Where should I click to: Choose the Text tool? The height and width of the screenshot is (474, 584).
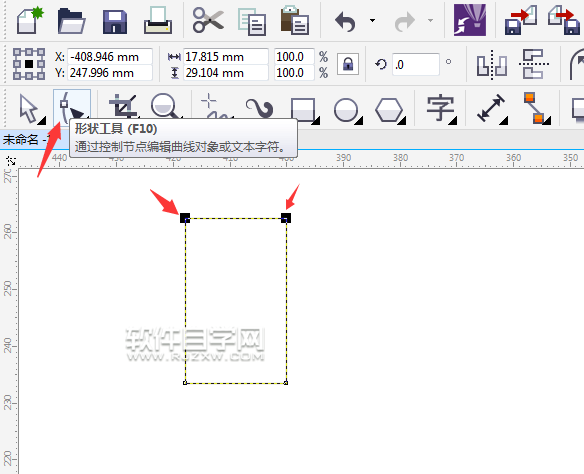pyautogui.click(x=440, y=109)
